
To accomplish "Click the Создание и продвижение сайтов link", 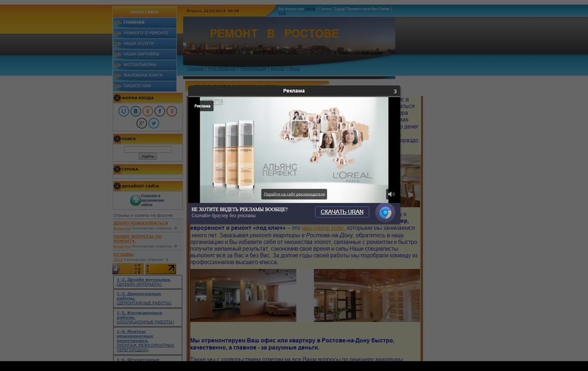I will 153,200.
